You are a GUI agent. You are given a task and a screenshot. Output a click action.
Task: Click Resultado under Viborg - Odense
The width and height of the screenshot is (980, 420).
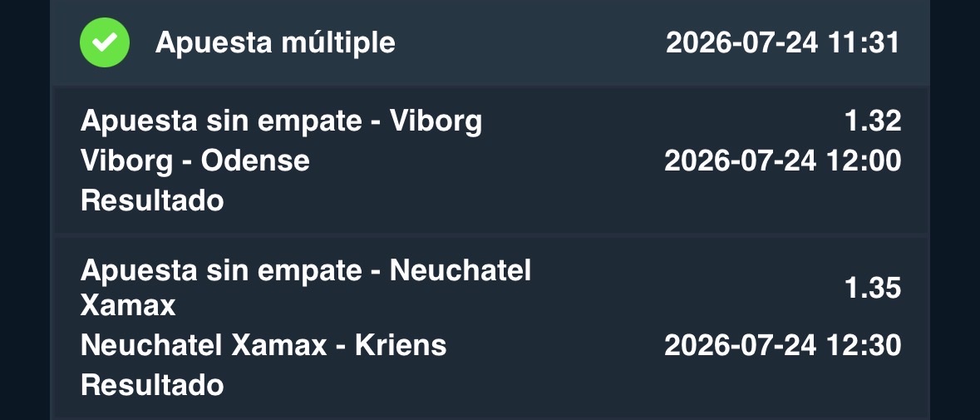click(152, 200)
